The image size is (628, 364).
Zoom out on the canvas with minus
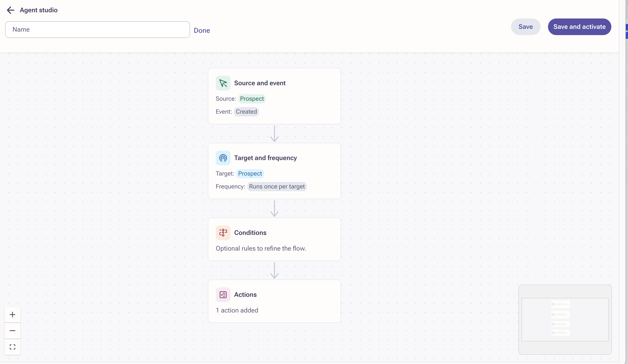12,331
